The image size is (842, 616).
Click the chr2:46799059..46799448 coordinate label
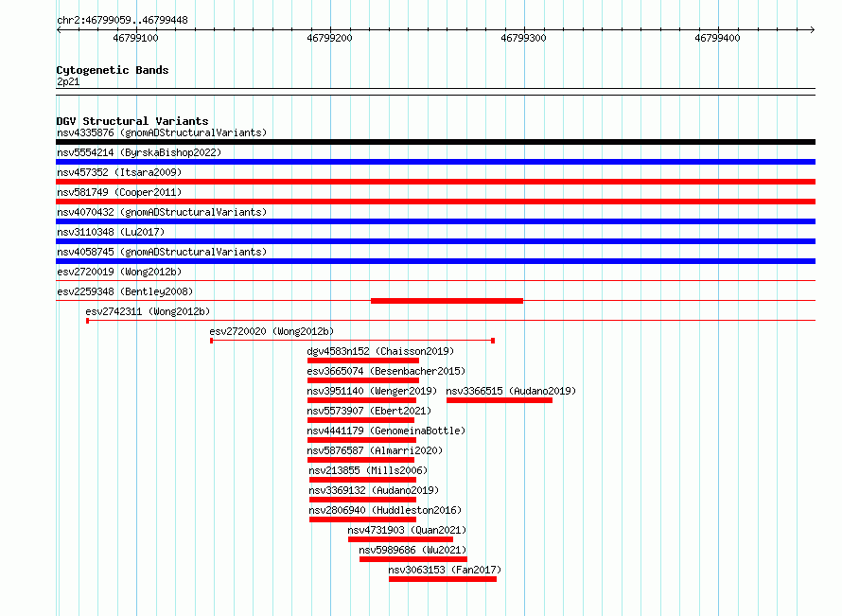click(122, 20)
